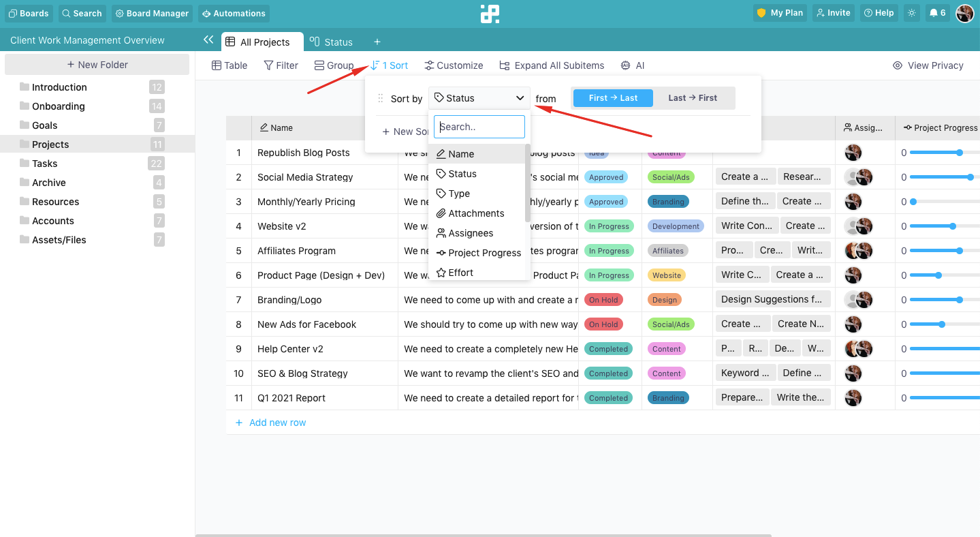Image resolution: width=980 pixels, height=537 pixels.
Task: Toggle light/dark theme sun icon
Action: tap(912, 13)
